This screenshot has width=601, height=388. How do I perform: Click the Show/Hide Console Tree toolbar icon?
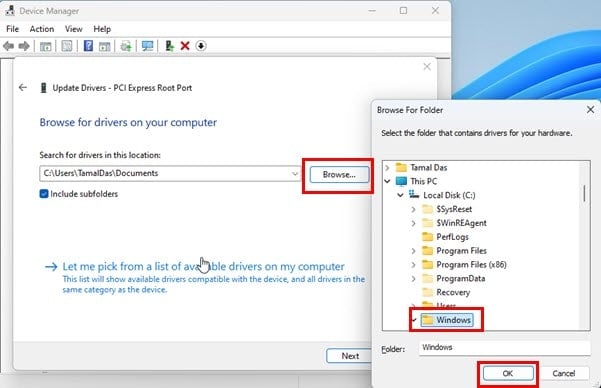point(46,47)
